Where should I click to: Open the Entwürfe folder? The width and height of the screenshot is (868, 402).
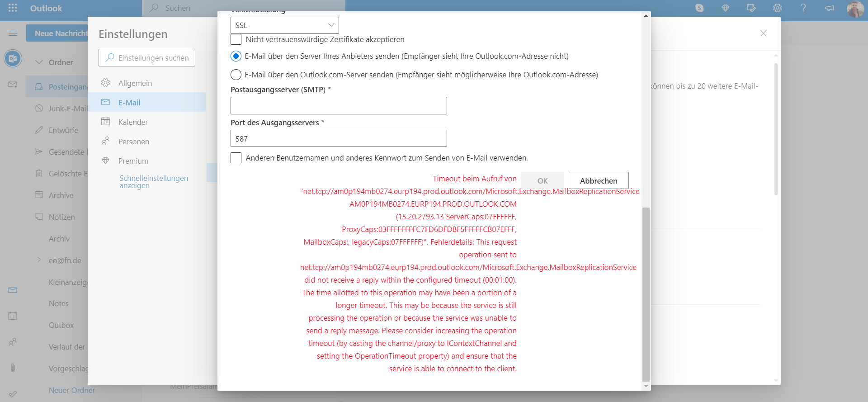pyautogui.click(x=57, y=130)
